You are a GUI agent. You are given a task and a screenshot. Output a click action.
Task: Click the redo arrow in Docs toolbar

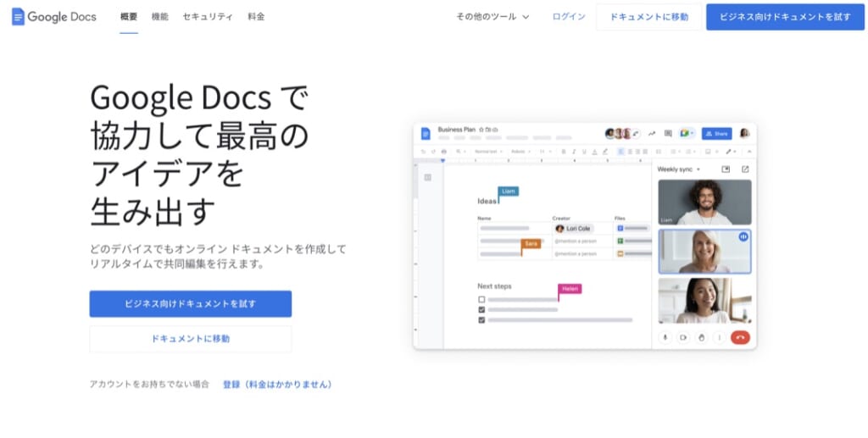[433, 152]
